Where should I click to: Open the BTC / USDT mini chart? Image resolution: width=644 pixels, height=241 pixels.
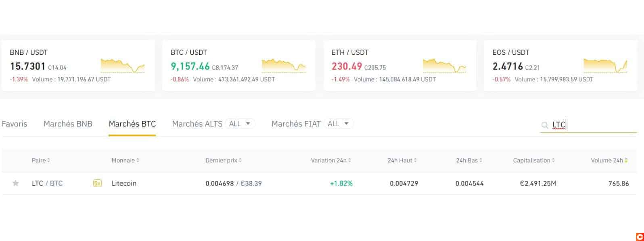283,66
